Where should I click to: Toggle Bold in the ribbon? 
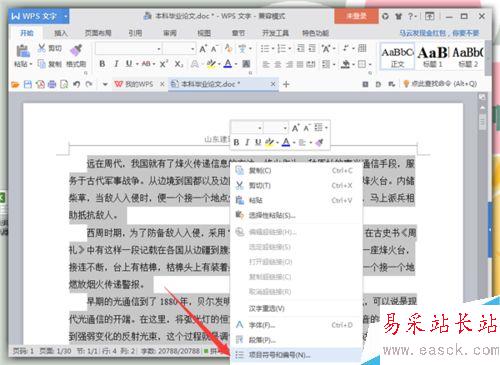[x=102, y=64]
